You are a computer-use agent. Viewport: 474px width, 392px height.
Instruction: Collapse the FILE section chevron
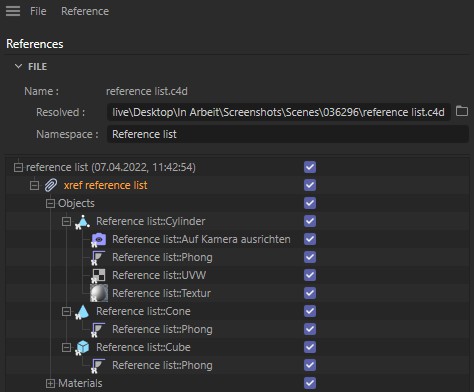pos(18,66)
